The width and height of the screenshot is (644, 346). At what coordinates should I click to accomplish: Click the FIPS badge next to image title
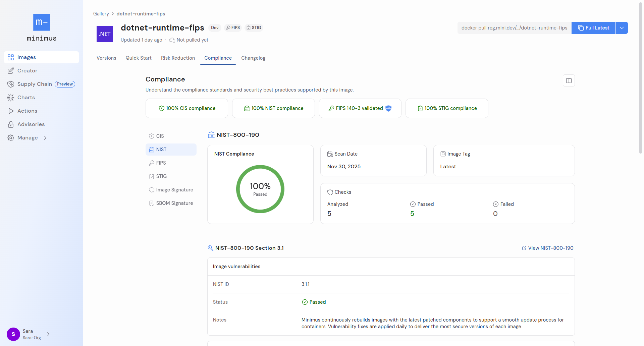(x=232, y=27)
